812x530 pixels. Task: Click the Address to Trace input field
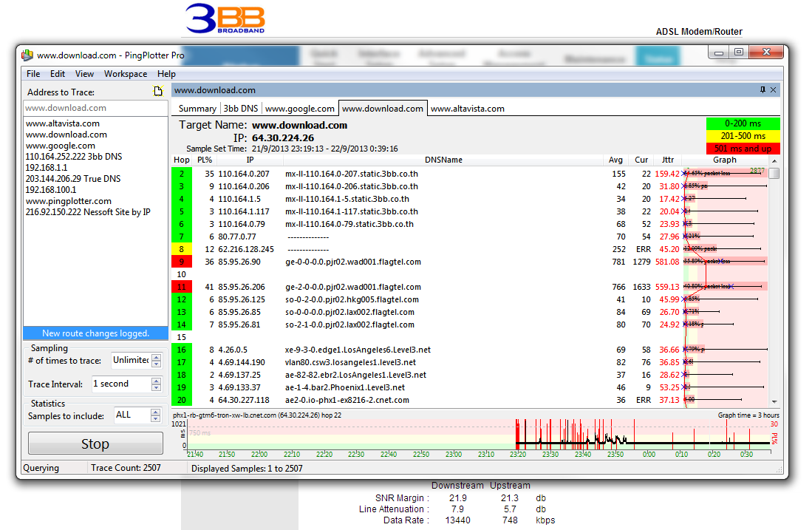point(96,108)
